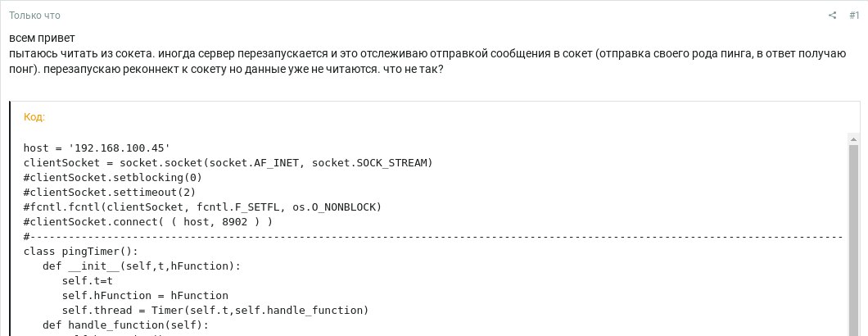Open the #1 post permalink
Viewport: 868px width, 336px height.
point(854,16)
